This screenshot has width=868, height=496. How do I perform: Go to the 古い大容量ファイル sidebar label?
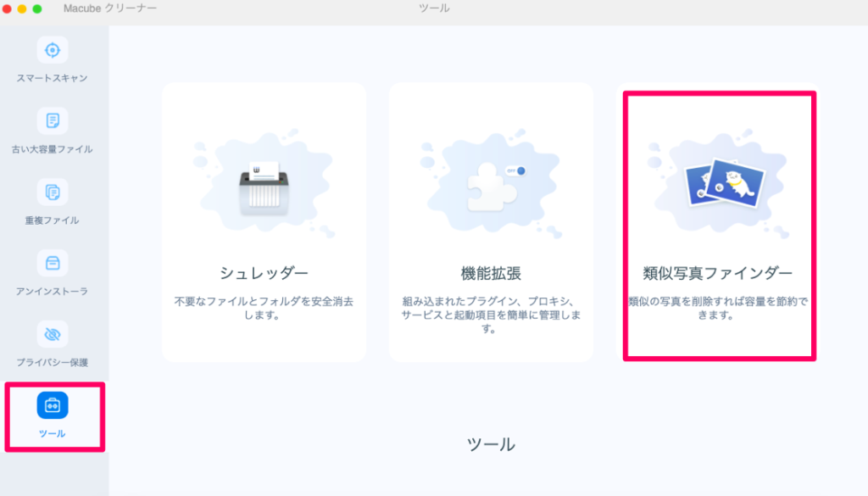point(53,149)
